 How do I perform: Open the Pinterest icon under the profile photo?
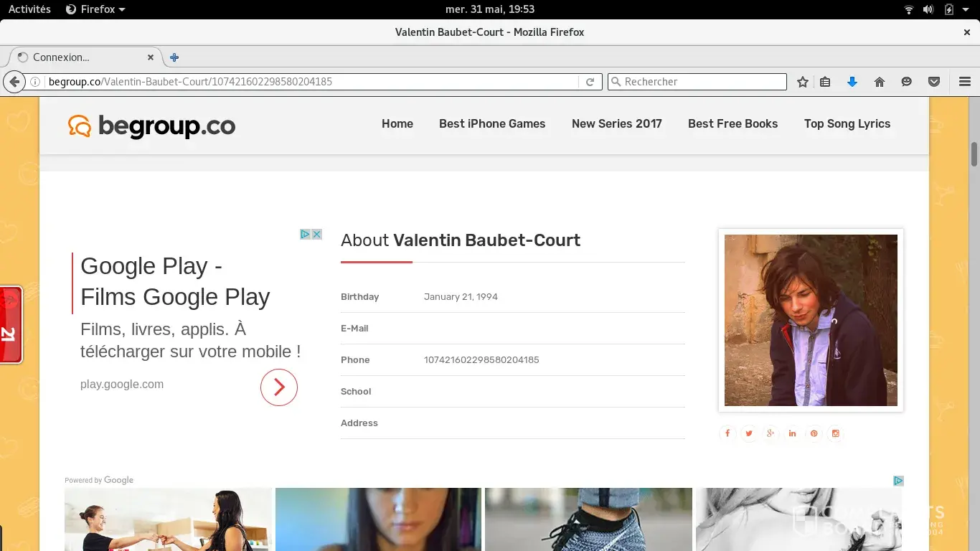tap(814, 433)
